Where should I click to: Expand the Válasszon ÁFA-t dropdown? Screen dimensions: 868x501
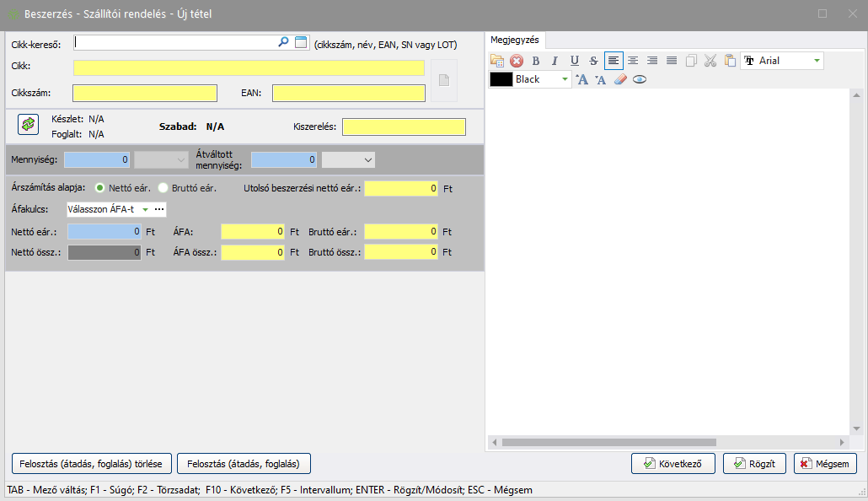tap(145, 209)
